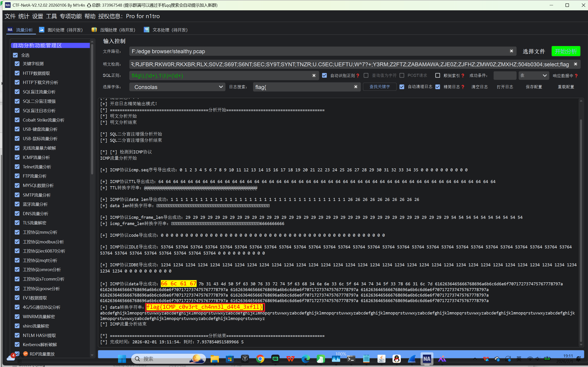Toggle ICMP流量分析 checkbox
The image size is (588, 367).
(17, 157)
